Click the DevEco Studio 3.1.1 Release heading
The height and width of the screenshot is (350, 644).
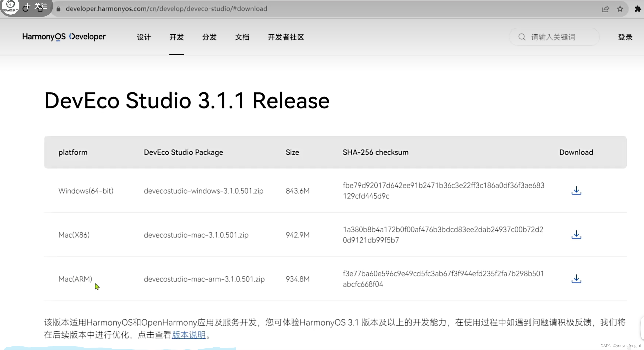click(x=187, y=101)
